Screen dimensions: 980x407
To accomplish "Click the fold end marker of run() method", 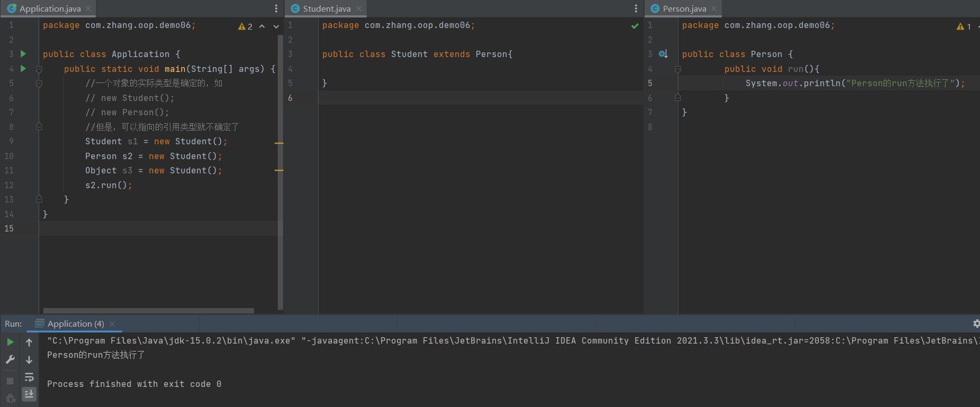I will pos(678,98).
